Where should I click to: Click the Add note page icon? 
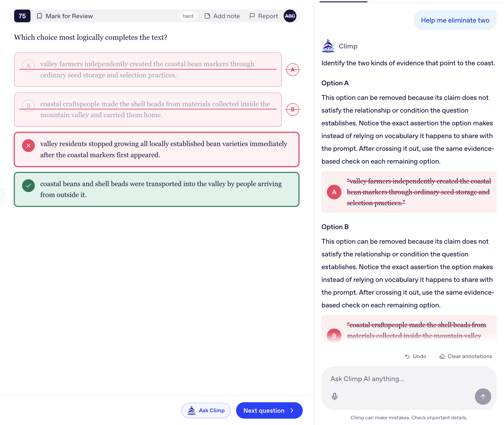pos(207,16)
